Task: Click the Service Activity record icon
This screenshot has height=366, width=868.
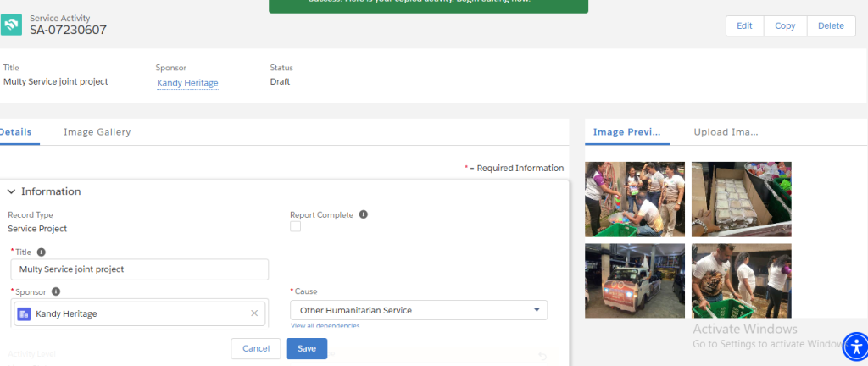Action: pyautogui.click(x=11, y=25)
